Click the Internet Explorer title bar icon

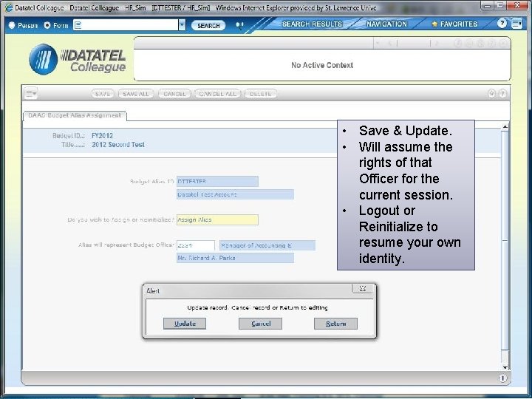click(8, 7)
